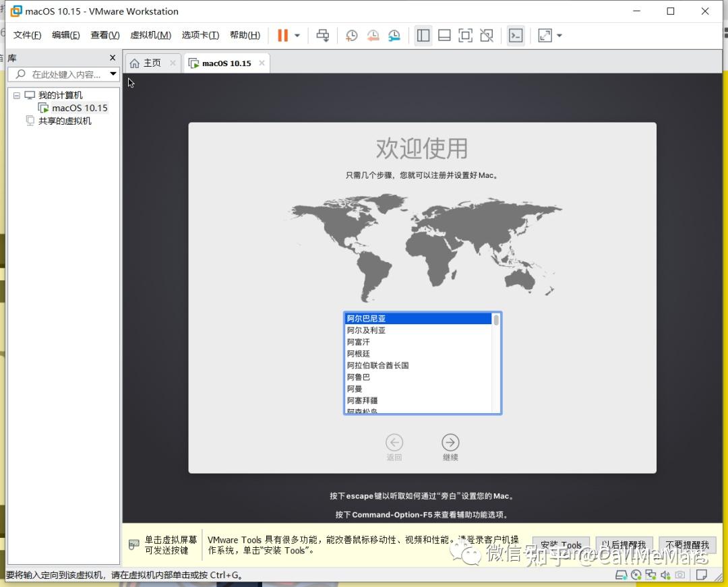The width and height of the screenshot is (728, 587).
Task: Click the VMware Workstation title bar icon
Action: (16, 11)
